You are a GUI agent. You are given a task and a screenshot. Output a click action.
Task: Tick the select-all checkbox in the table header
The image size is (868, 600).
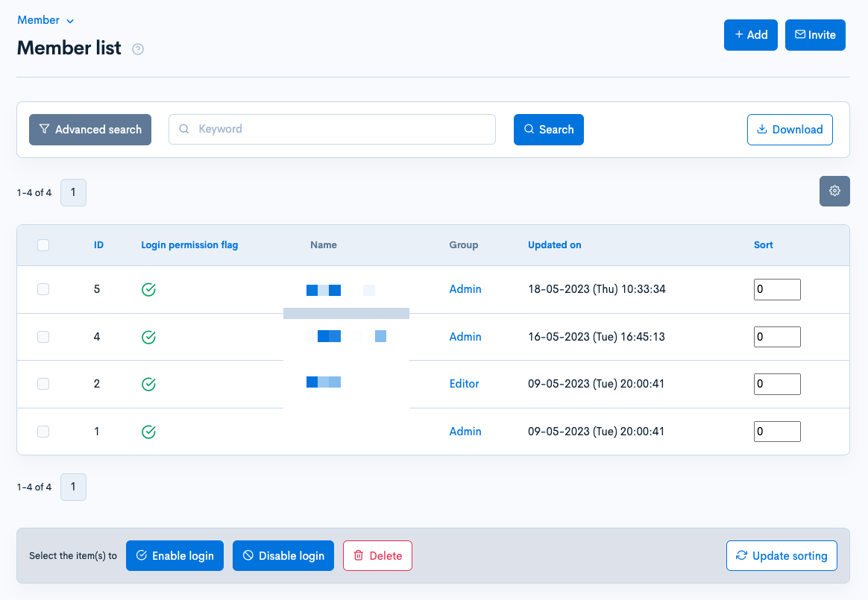43,245
